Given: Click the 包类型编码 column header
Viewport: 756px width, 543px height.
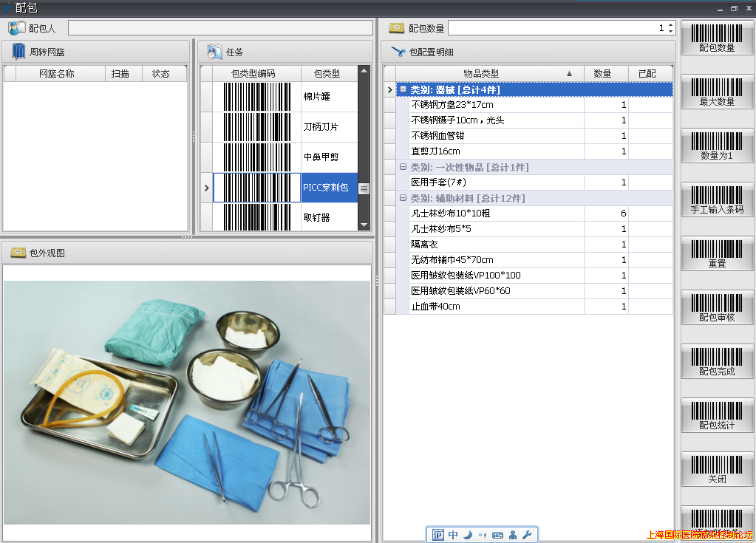Looking at the screenshot, I should (253, 73).
